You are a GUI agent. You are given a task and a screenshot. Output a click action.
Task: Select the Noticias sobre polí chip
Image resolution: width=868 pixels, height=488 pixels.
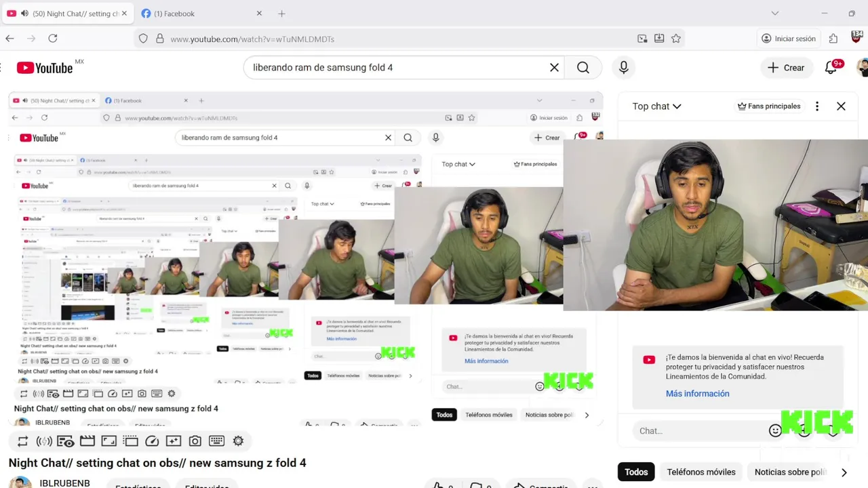click(790, 472)
